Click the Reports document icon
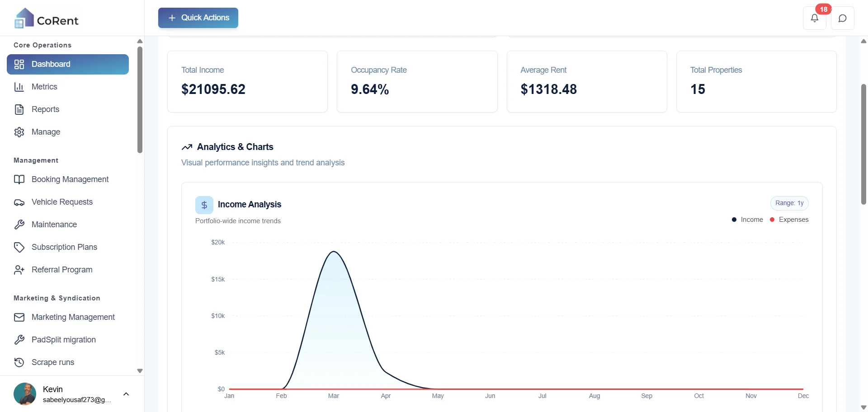868x412 pixels. tap(19, 109)
